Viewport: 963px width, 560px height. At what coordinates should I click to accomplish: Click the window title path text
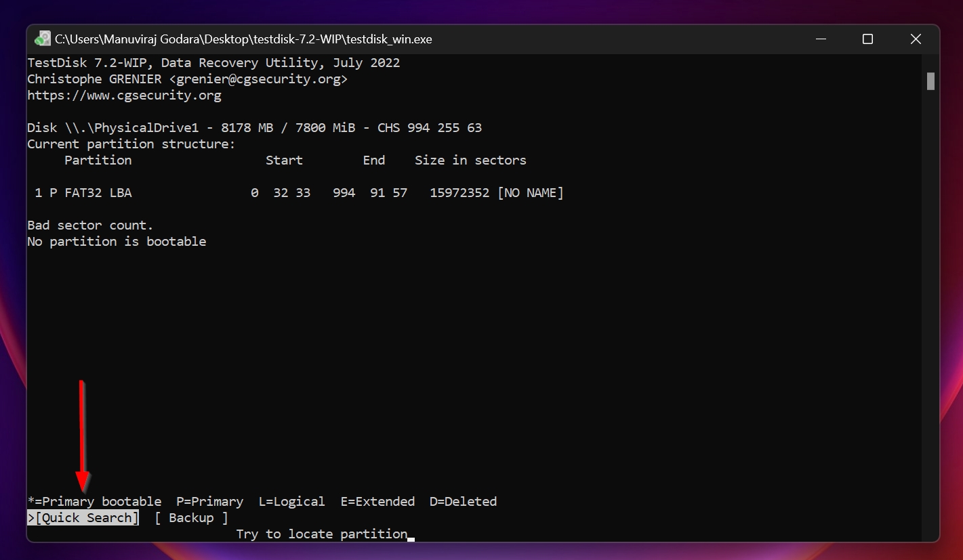(x=243, y=39)
